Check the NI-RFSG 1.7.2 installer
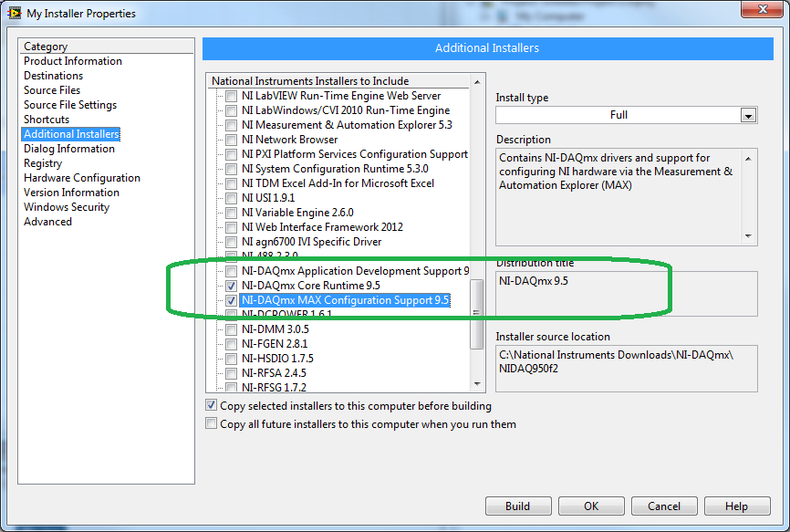The image size is (790, 532). click(232, 388)
